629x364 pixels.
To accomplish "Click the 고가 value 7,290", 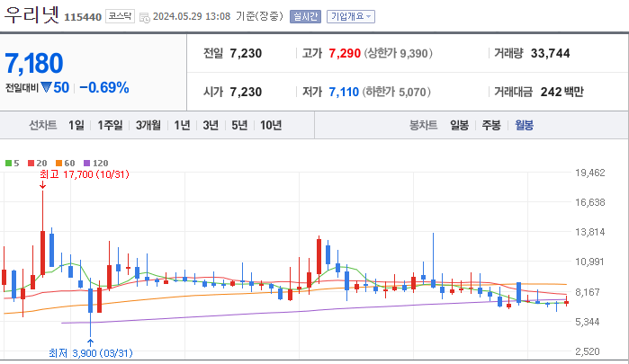I will pyautogui.click(x=345, y=53).
